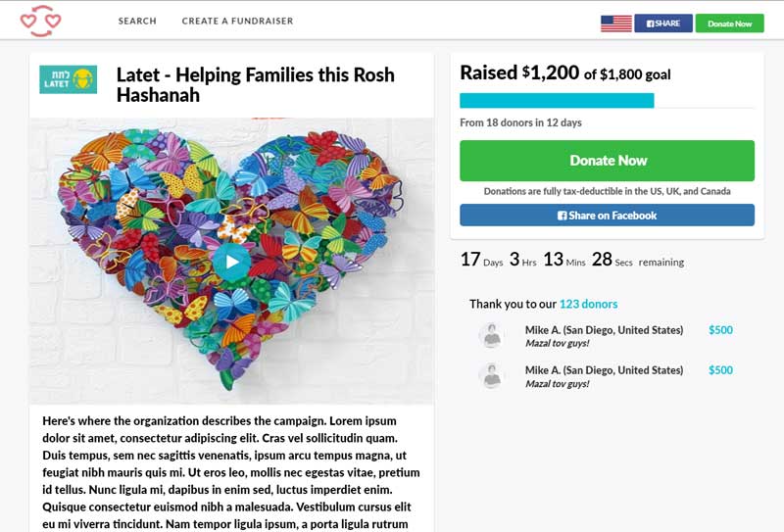Click the second $500 donation amount
784x532 pixels.
(720, 370)
